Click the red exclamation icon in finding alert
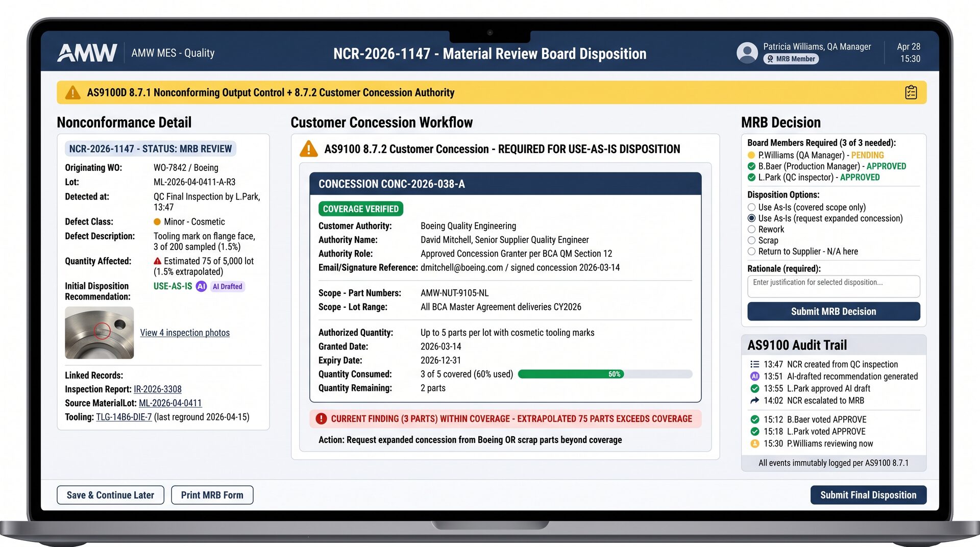Screen dimensions: 980x547 pos(321,419)
